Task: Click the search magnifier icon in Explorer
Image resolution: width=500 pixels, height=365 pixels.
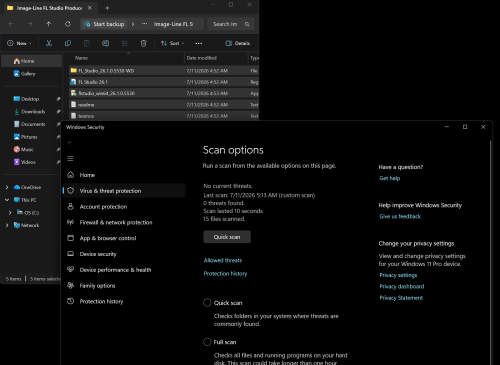Action: [247, 24]
